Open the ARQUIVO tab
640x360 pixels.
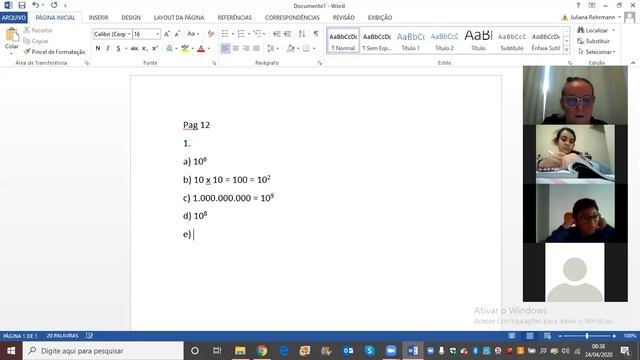[x=14, y=18]
